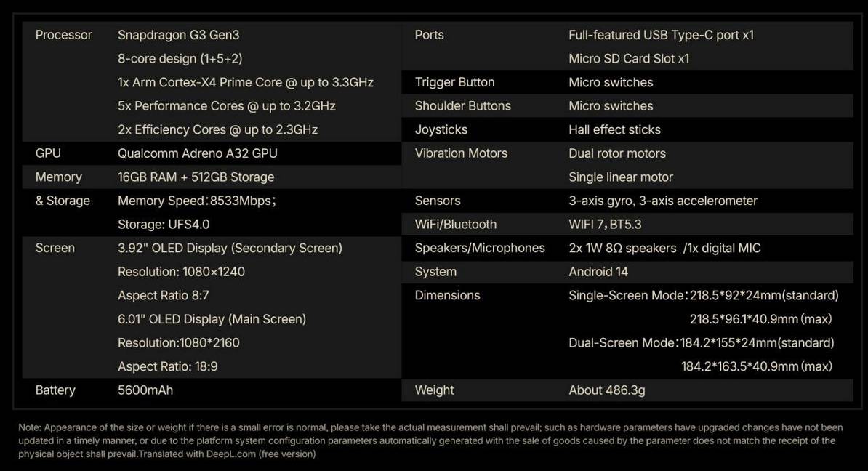868x471 pixels.
Task: Select the Snapdragon G3 Gen3 text
Action: click(x=178, y=35)
